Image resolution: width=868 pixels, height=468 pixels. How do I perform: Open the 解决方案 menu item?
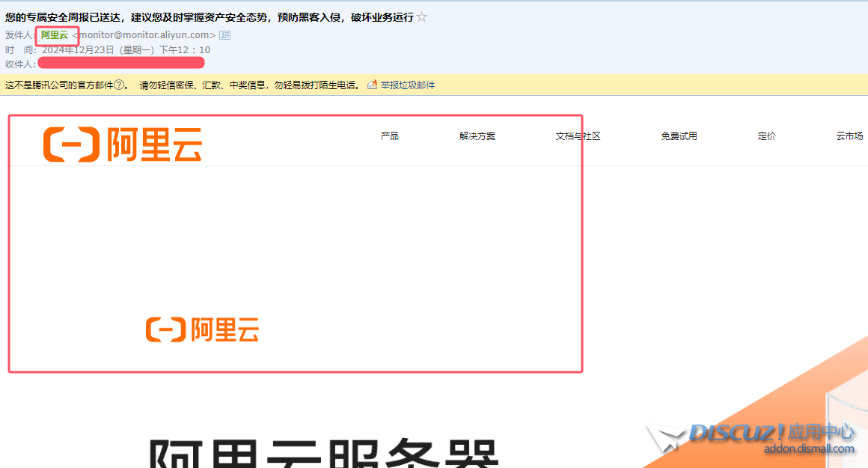point(477,136)
